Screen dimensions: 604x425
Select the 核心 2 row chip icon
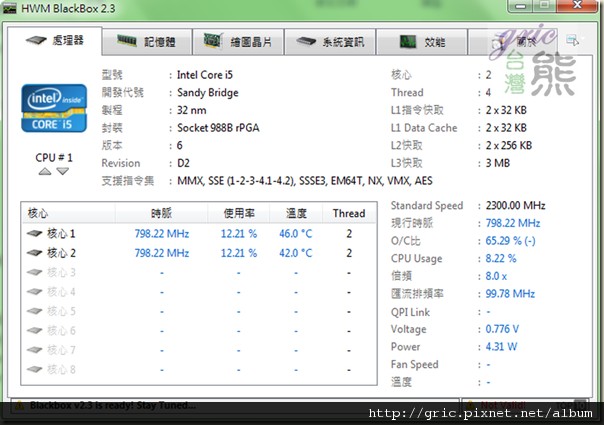coord(34,253)
